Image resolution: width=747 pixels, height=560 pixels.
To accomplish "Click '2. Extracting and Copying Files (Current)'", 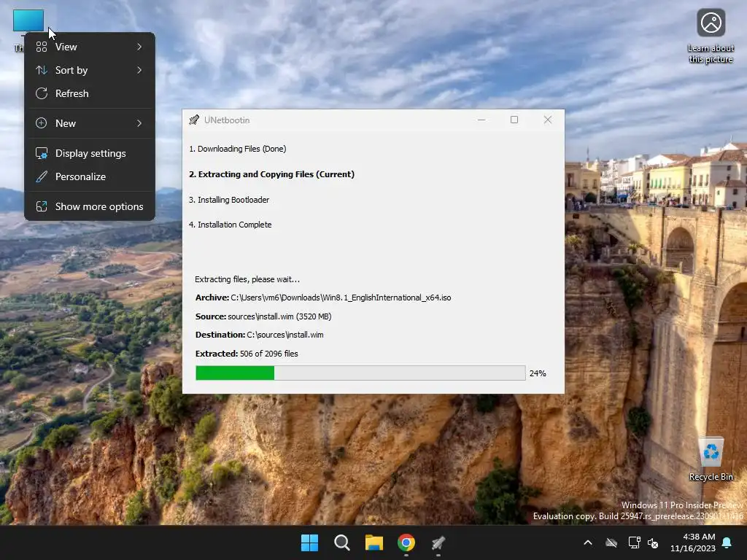I will point(271,174).
